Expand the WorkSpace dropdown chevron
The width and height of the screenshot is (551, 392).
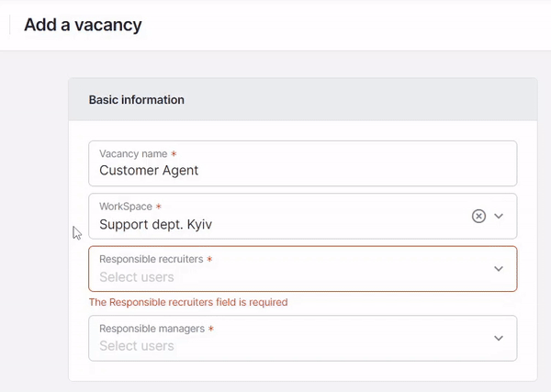pos(499,216)
